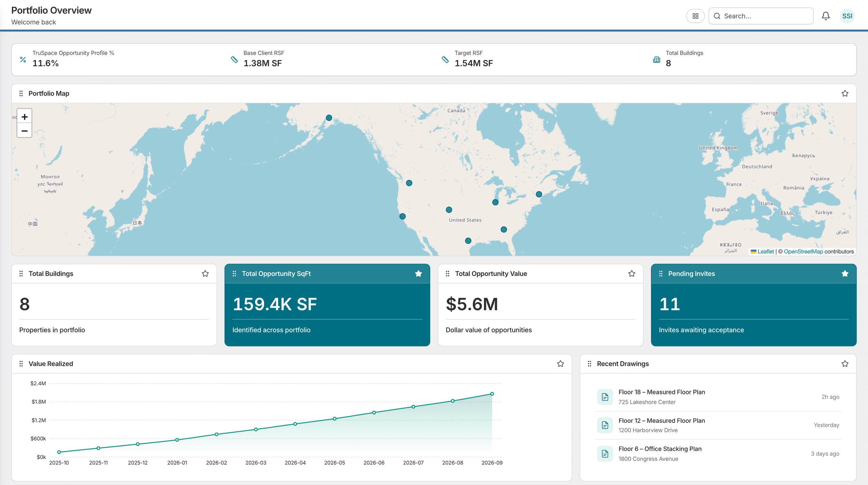Select the California coast map marker
Image resolution: width=868 pixels, height=485 pixels.
pyautogui.click(x=402, y=216)
